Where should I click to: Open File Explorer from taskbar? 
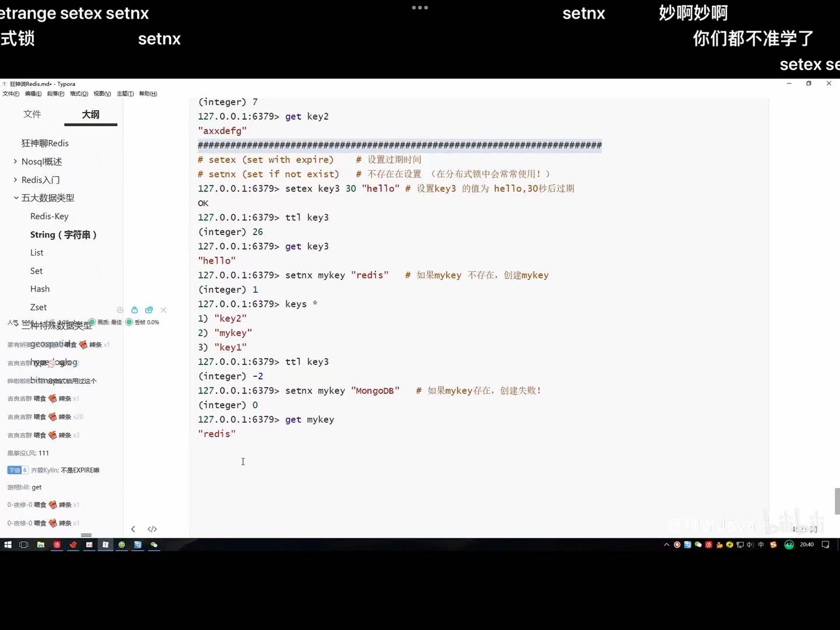pyautogui.click(x=40, y=545)
